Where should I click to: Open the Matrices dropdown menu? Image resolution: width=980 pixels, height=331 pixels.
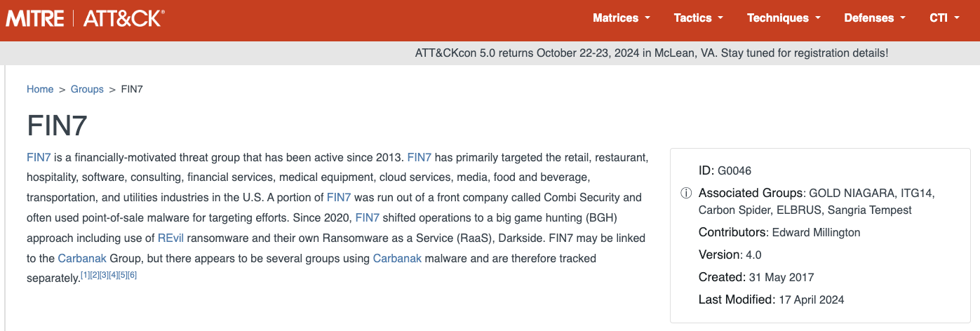click(621, 18)
